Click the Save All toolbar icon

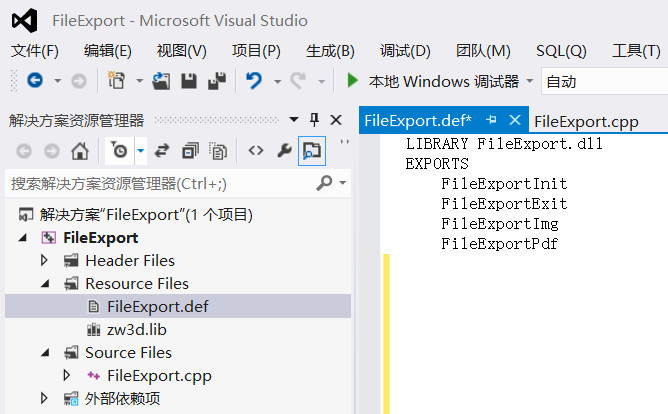216,81
